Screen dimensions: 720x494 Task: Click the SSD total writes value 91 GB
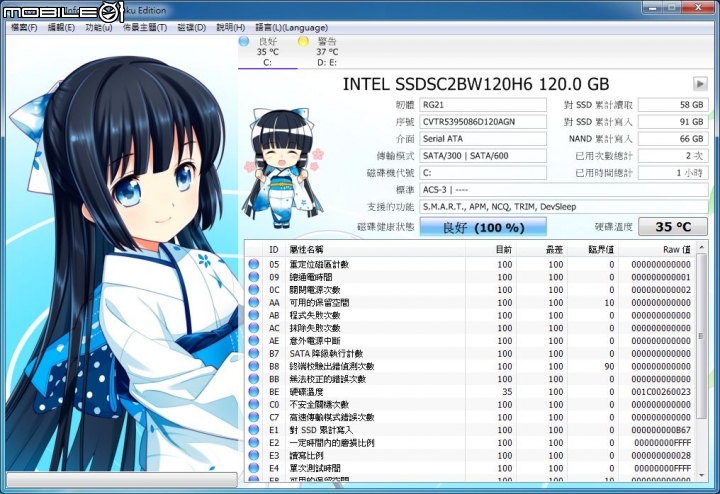[x=673, y=122]
